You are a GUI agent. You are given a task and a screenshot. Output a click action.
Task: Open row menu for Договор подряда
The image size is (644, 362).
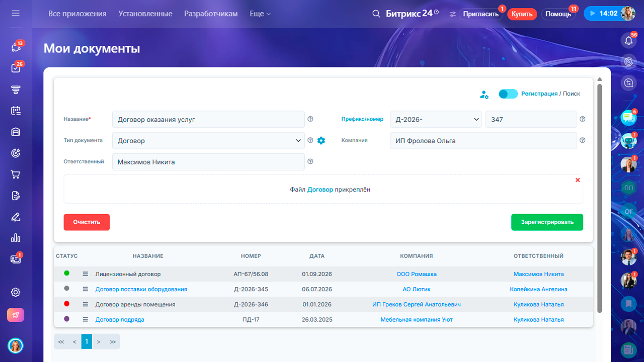coord(85,319)
